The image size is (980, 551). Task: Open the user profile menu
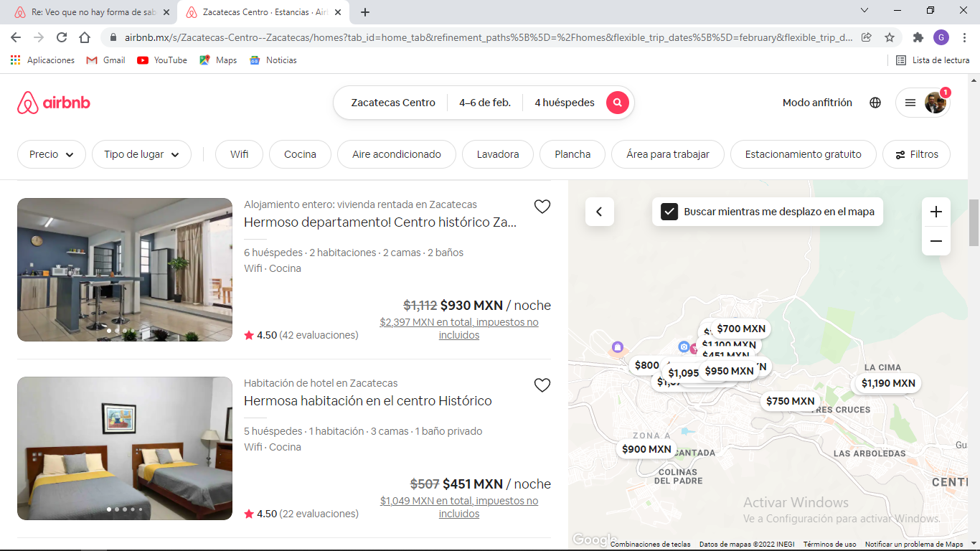tap(923, 103)
